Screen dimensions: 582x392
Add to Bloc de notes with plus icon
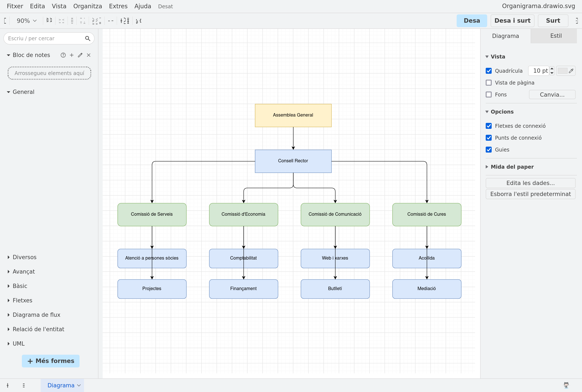71,55
